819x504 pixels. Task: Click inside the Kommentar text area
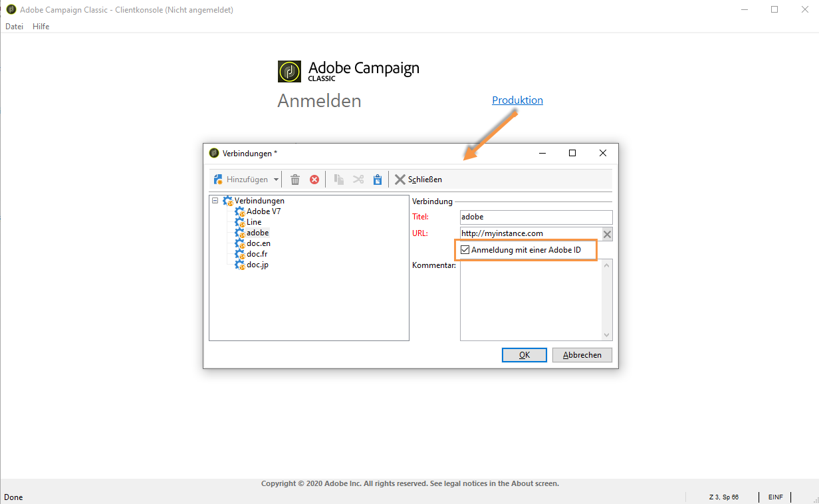tap(531, 299)
